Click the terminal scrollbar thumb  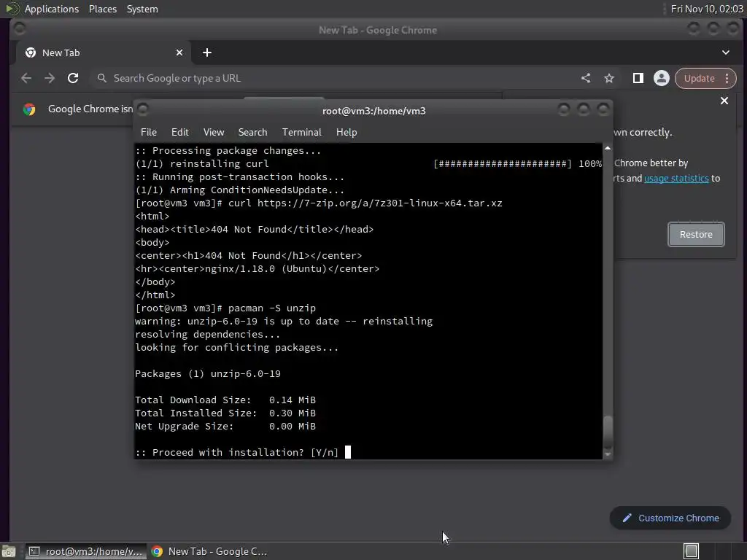pos(608,432)
